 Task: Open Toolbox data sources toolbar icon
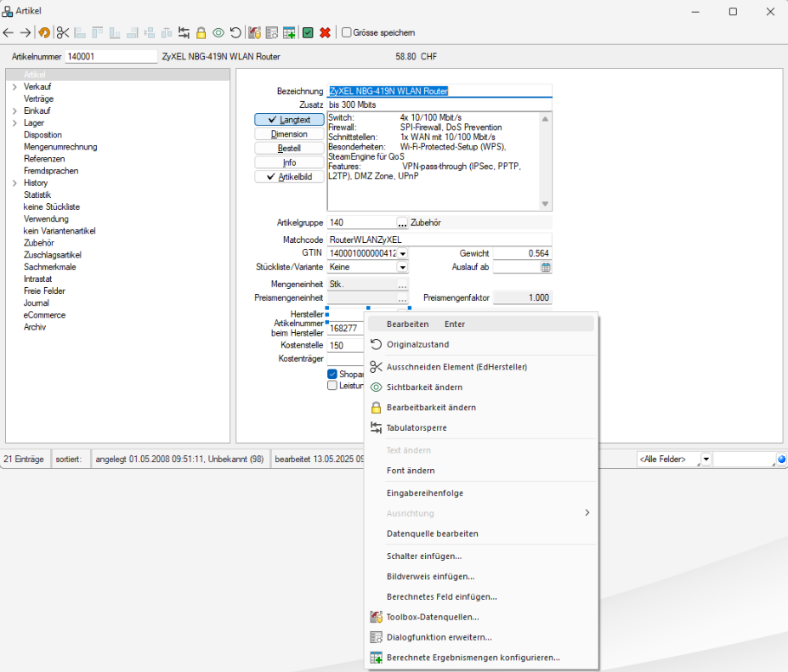tap(255, 32)
